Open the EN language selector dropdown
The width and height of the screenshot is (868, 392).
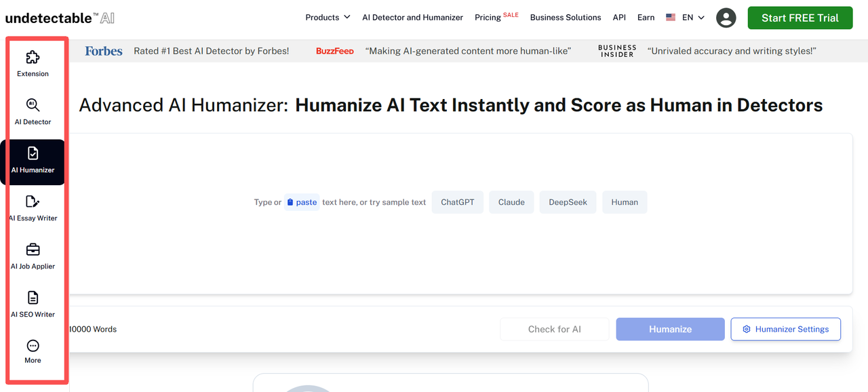pos(686,18)
